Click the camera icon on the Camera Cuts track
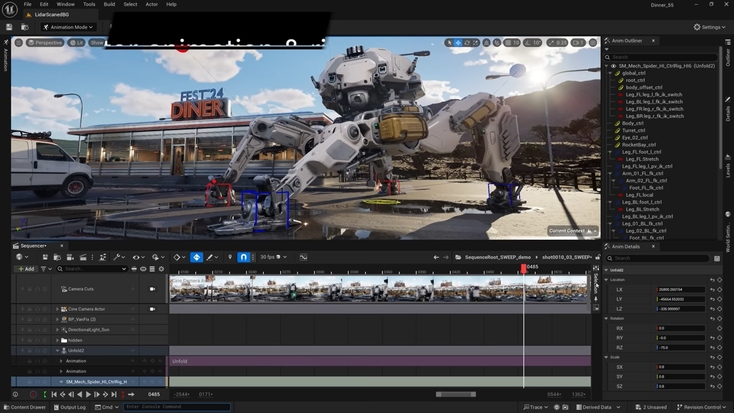The width and height of the screenshot is (734, 413). (x=152, y=289)
